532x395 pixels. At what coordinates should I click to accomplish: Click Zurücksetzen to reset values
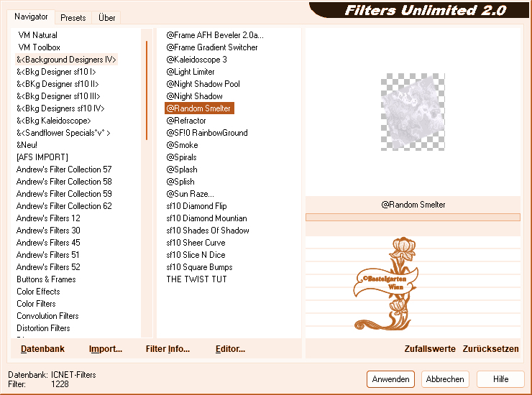(490, 349)
